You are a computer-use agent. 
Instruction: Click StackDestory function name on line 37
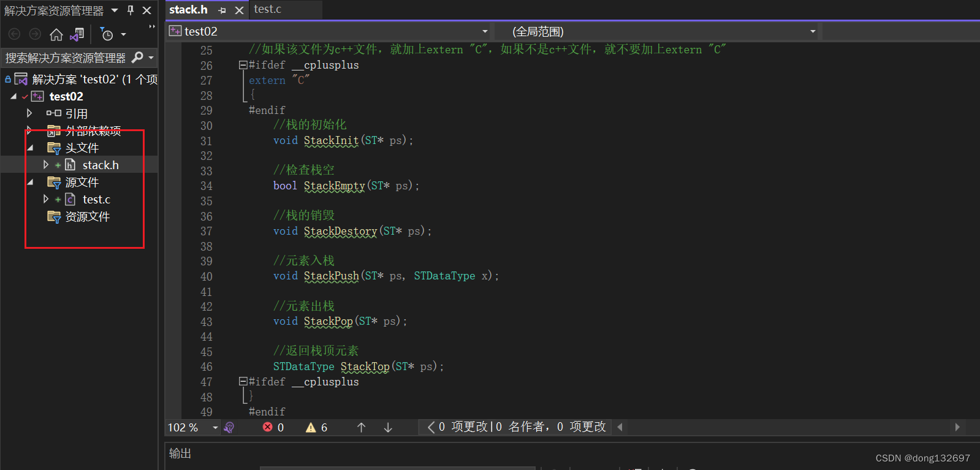(340, 231)
